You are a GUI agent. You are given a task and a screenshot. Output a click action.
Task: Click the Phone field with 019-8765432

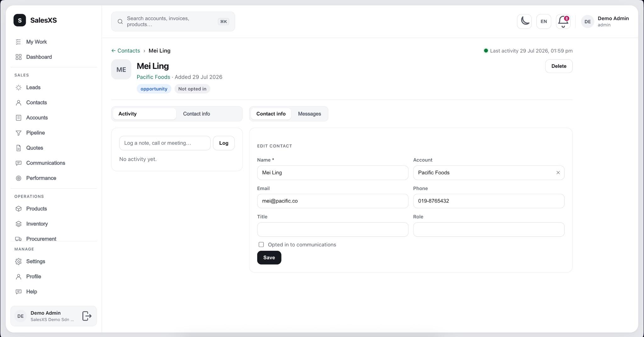(x=489, y=201)
